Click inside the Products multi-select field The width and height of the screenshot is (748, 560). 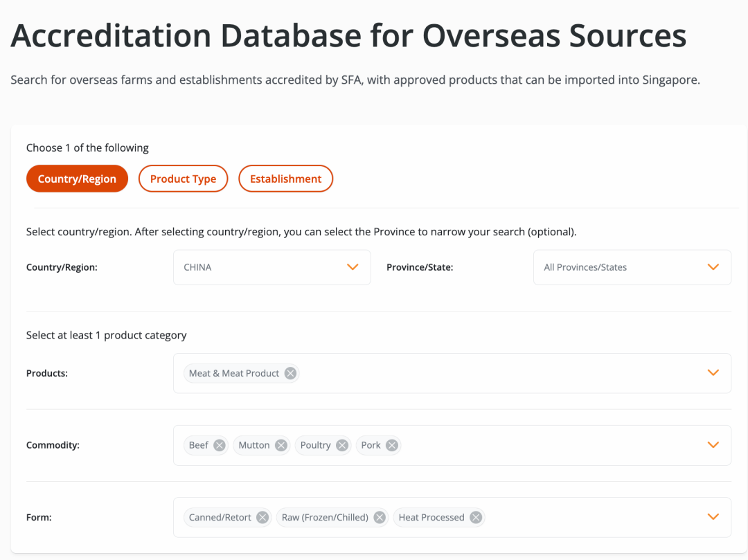click(x=499, y=373)
